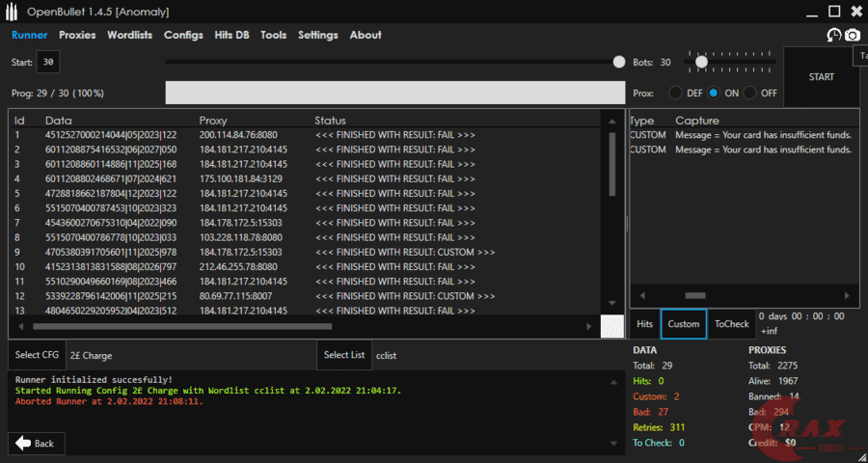This screenshot has height=463, width=868.
Task: Select the DEF proxy mode radio button
Action: 675,94
